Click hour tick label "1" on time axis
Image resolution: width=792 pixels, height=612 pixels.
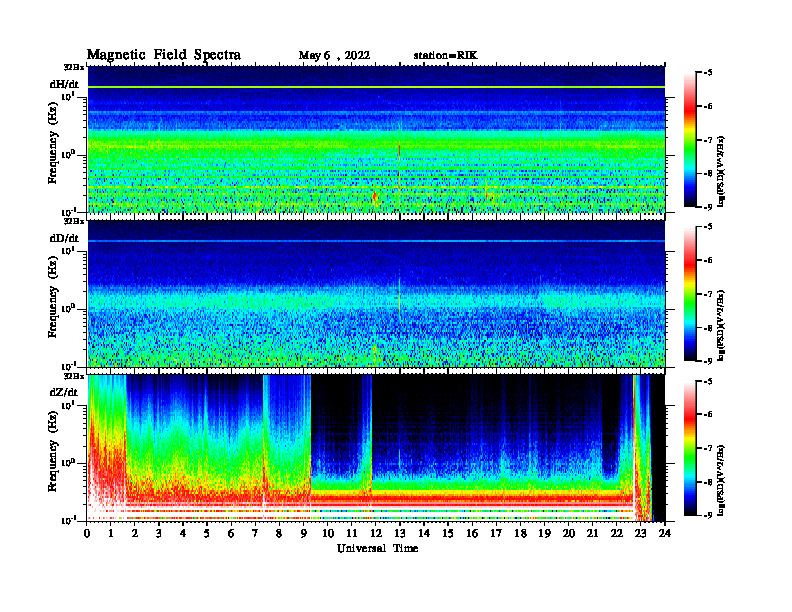click(111, 533)
